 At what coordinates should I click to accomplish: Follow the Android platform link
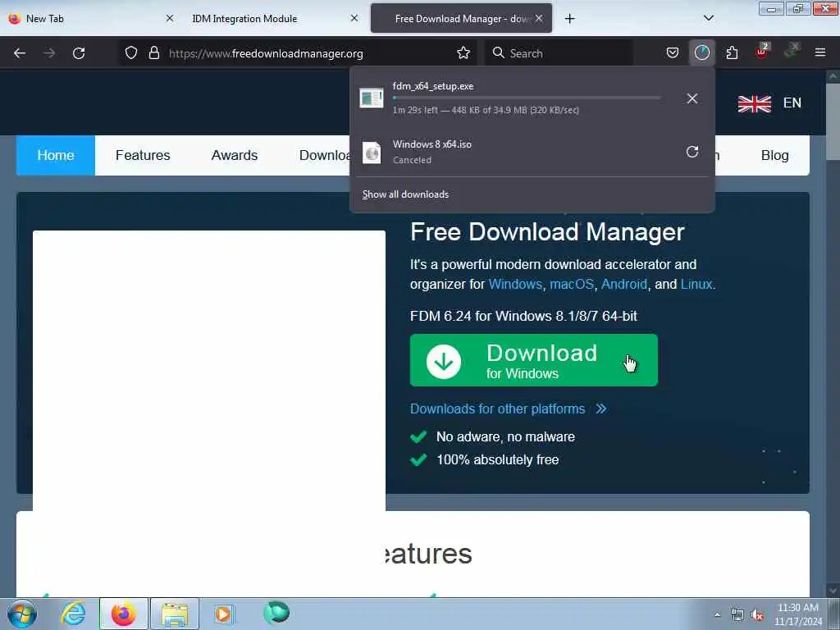[624, 284]
